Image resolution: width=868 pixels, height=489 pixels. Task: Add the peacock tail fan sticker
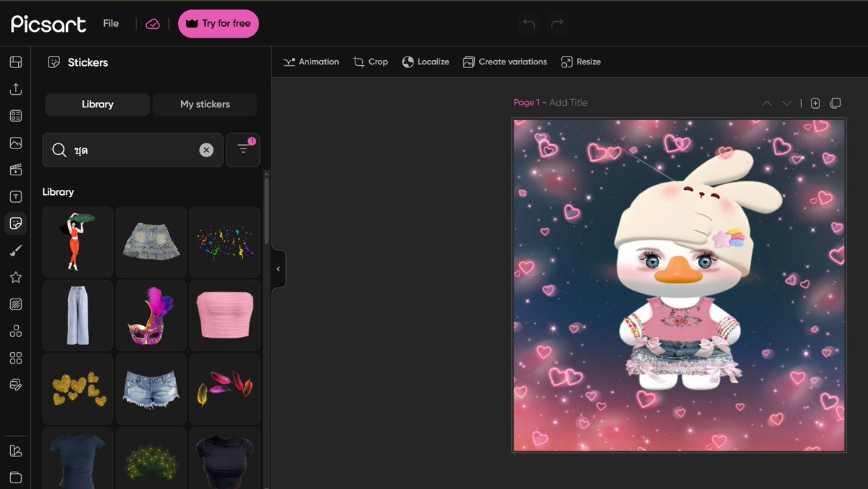151,459
